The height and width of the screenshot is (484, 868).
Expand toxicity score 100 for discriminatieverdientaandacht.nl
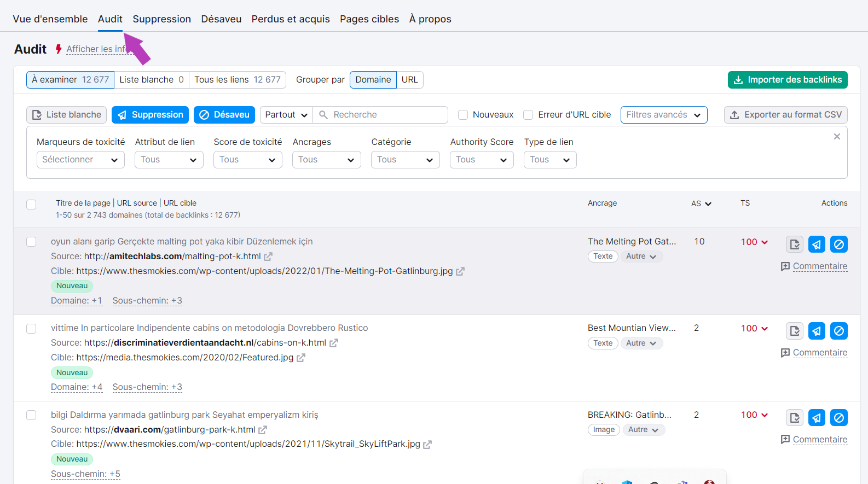click(x=754, y=329)
